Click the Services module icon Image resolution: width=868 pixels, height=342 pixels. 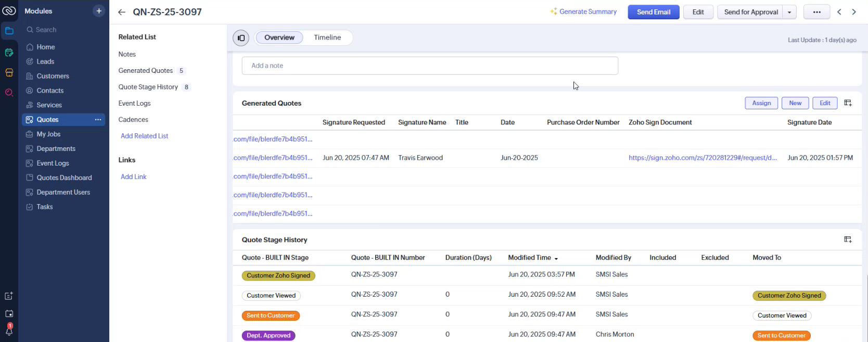tap(30, 105)
